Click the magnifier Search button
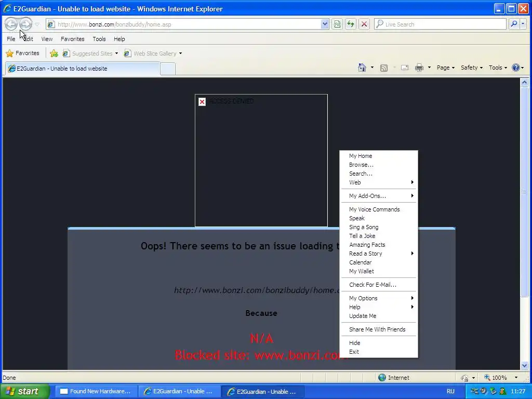The image size is (532, 399). tap(514, 24)
